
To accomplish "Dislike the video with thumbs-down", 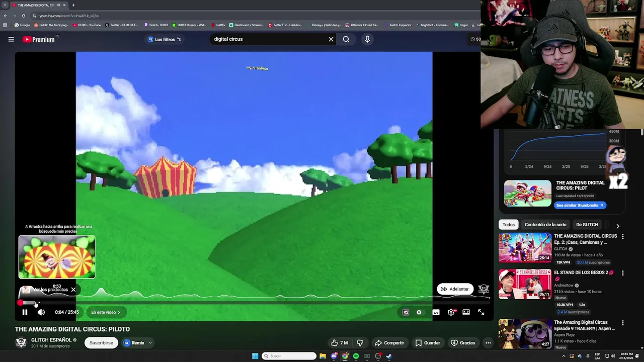I will coord(360,343).
